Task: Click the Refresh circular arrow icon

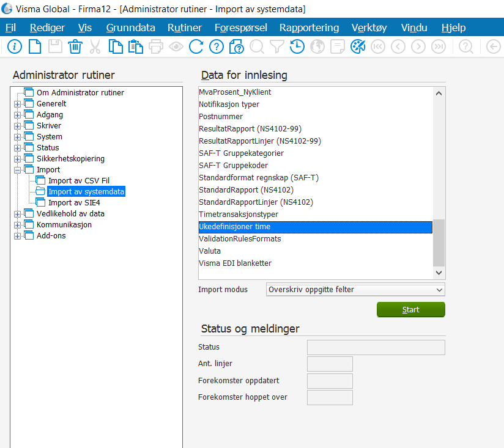Action: point(196,46)
